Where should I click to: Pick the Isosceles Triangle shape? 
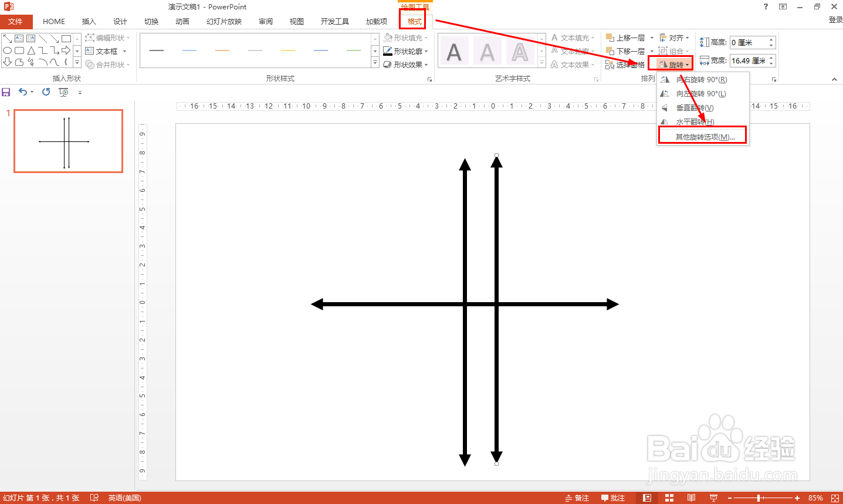tap(31, 50)
